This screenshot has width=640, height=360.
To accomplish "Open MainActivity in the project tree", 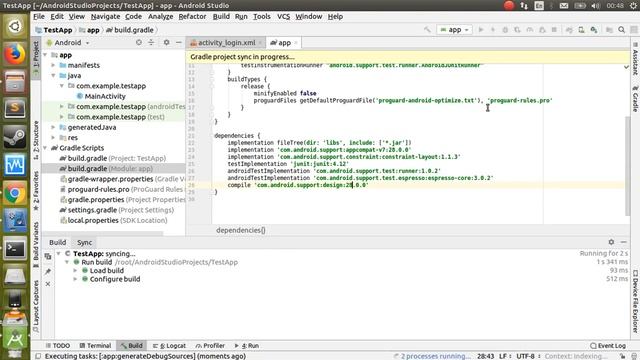I will (x=104, y=96).
